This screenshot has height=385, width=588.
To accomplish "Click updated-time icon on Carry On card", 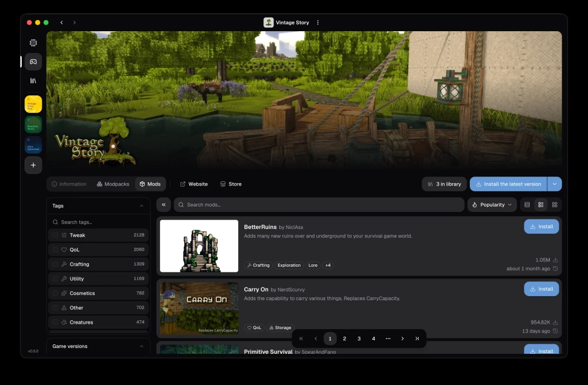I will (x=556, y=331).
